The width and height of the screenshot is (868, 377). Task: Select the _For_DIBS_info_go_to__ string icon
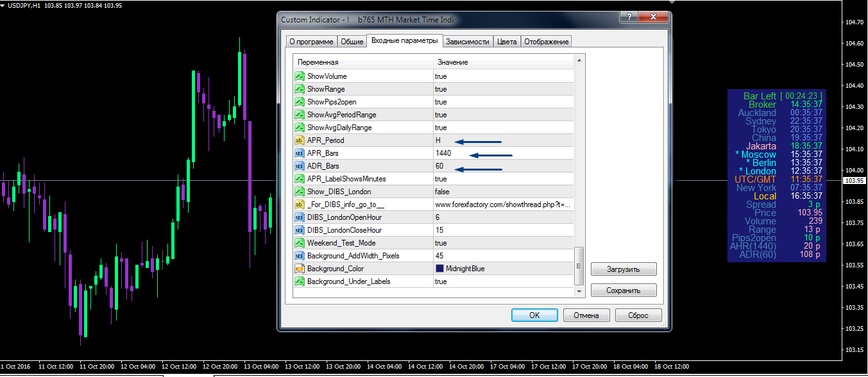[300, 205]
